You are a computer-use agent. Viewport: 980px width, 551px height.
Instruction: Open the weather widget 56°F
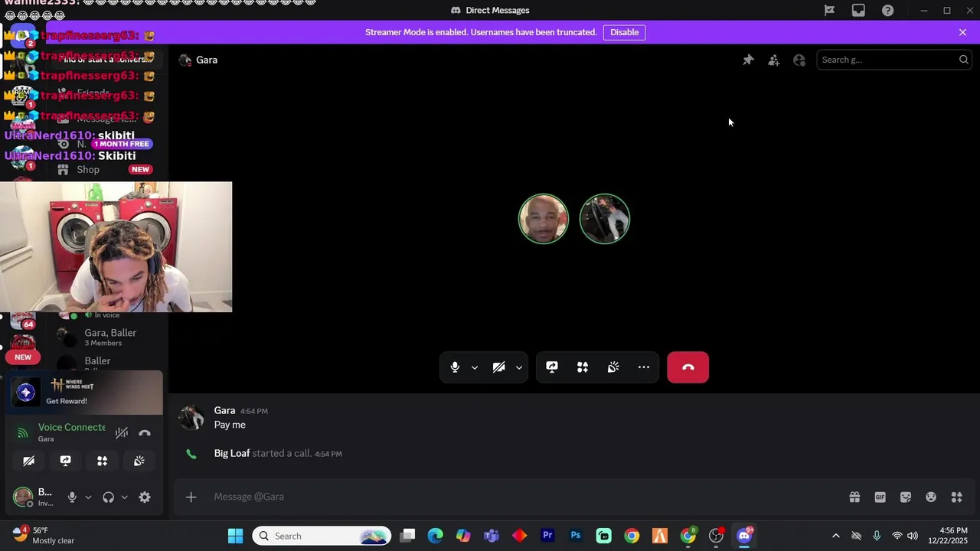click(44, 535)
